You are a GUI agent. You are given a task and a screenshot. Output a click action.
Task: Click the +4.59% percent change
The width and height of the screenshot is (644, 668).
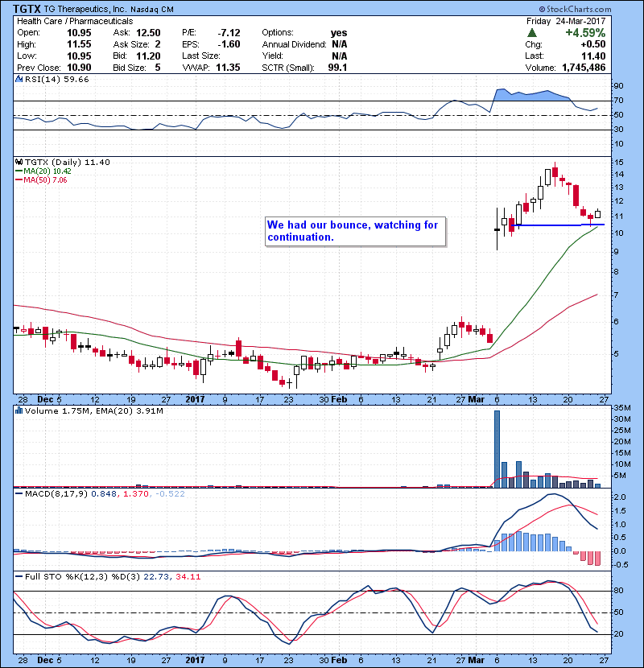pos(585,33)
